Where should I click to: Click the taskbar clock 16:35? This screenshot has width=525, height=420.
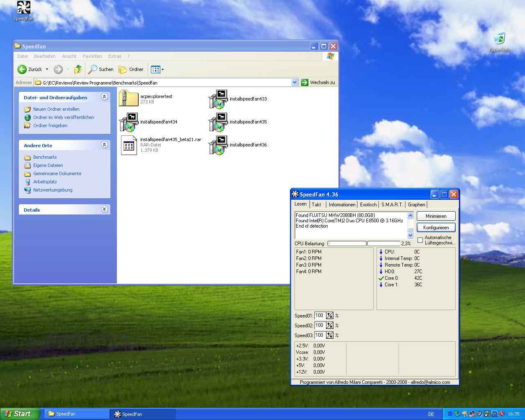514,414
